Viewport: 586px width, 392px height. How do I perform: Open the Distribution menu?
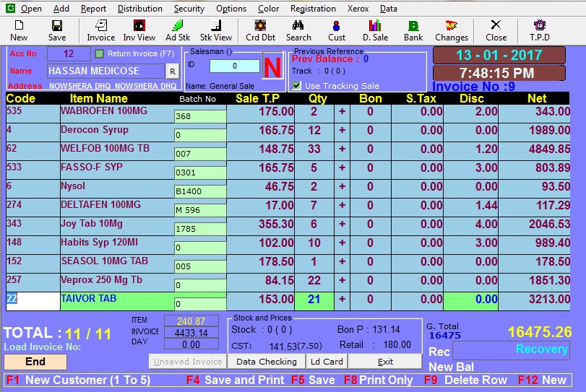pyautogui.click(x=139, y=9)
